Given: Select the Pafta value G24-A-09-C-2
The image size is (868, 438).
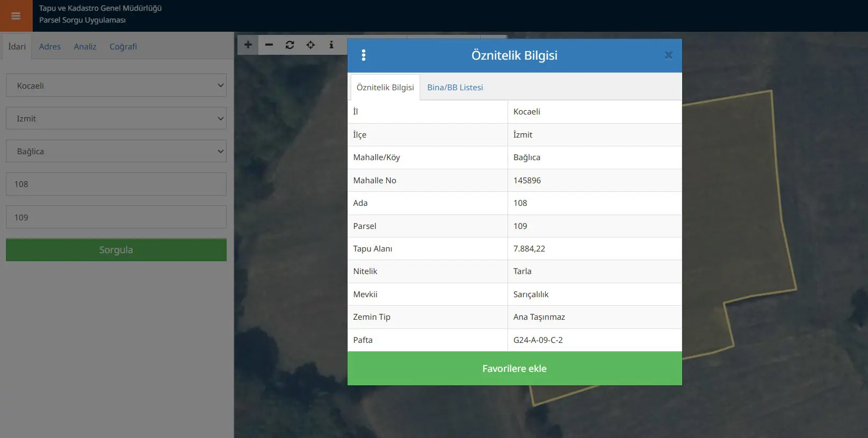Looking at the screenshot, I should (x=538, y=340).
